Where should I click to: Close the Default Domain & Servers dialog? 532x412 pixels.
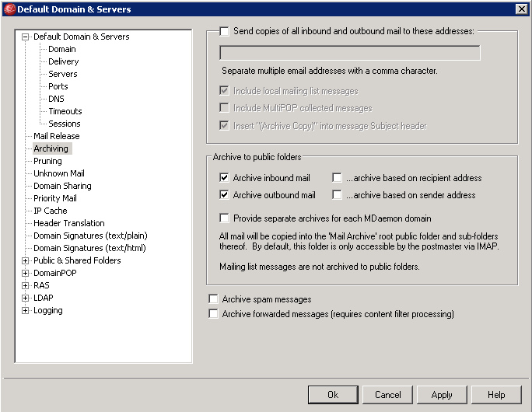(521, 9)
